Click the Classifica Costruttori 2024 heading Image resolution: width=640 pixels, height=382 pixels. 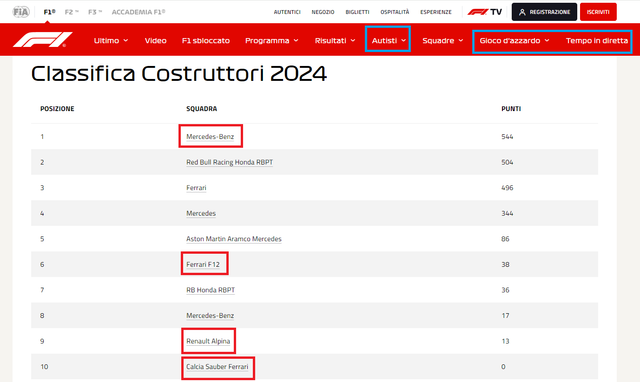[x=179, y=74]
